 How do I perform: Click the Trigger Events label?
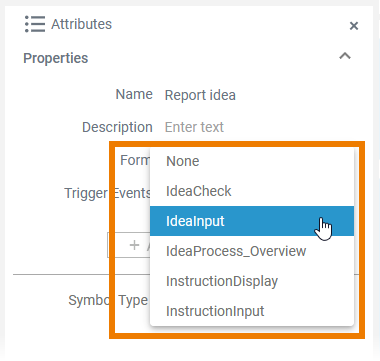107,193
